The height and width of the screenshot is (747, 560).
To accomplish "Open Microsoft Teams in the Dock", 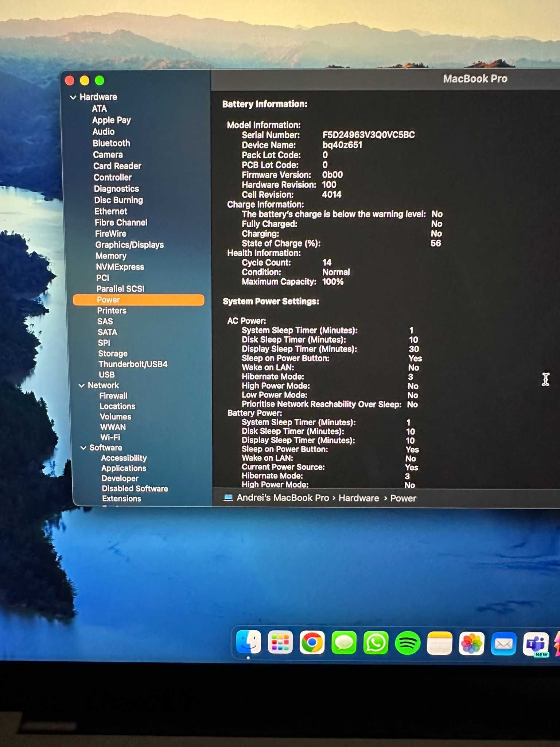I will [536, 644].
